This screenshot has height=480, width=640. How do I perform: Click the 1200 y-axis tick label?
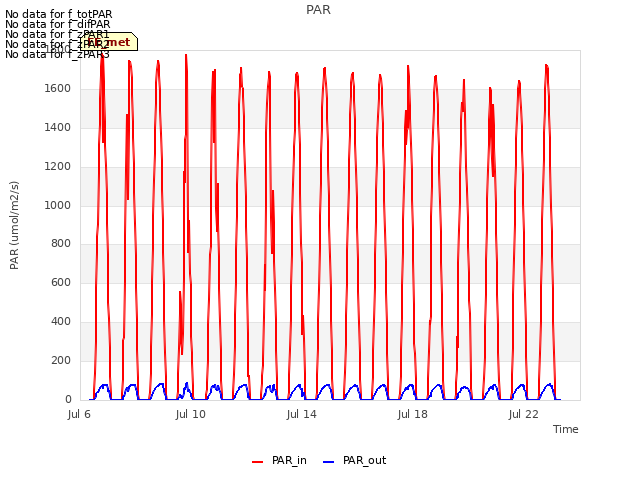(58, 166)
